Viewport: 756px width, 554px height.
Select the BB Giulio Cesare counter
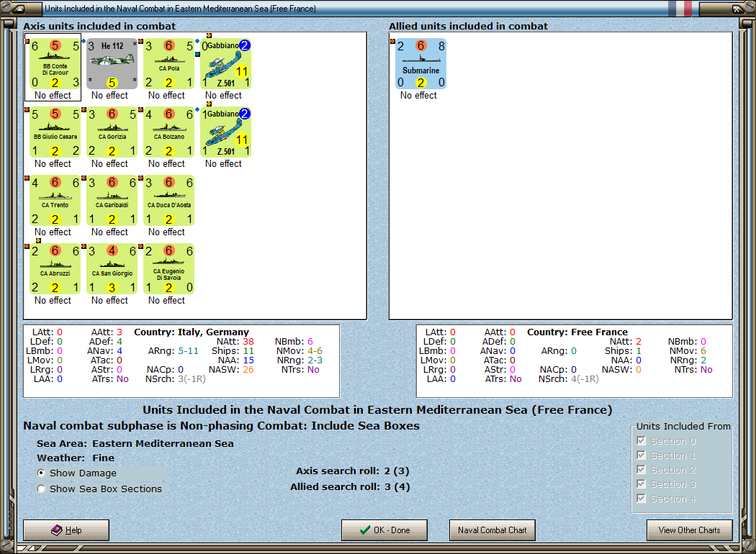[x=55, y=132]
